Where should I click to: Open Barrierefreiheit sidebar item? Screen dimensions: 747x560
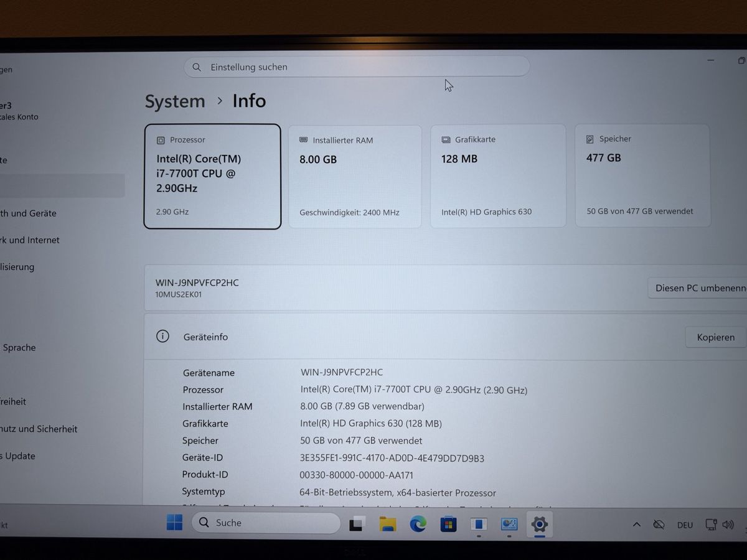(x=13, y=402)
